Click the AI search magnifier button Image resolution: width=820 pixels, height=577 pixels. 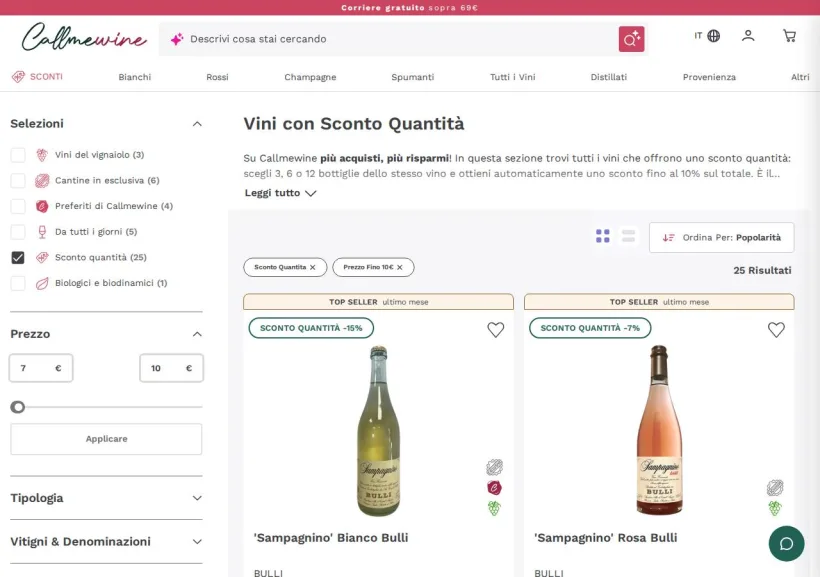pos(631,39)
